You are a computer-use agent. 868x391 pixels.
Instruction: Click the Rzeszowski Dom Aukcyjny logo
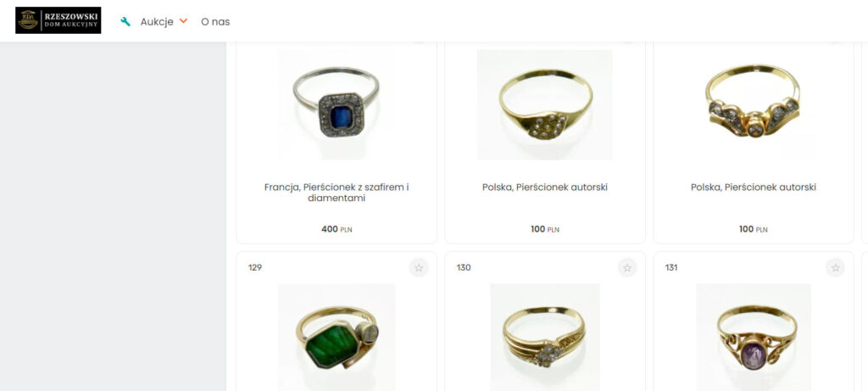click(58, 20)
